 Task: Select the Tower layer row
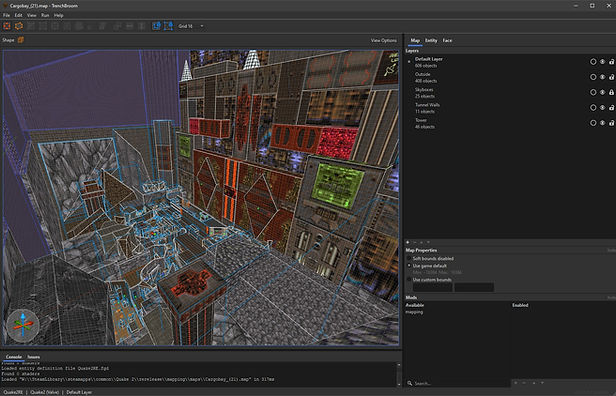510,123
